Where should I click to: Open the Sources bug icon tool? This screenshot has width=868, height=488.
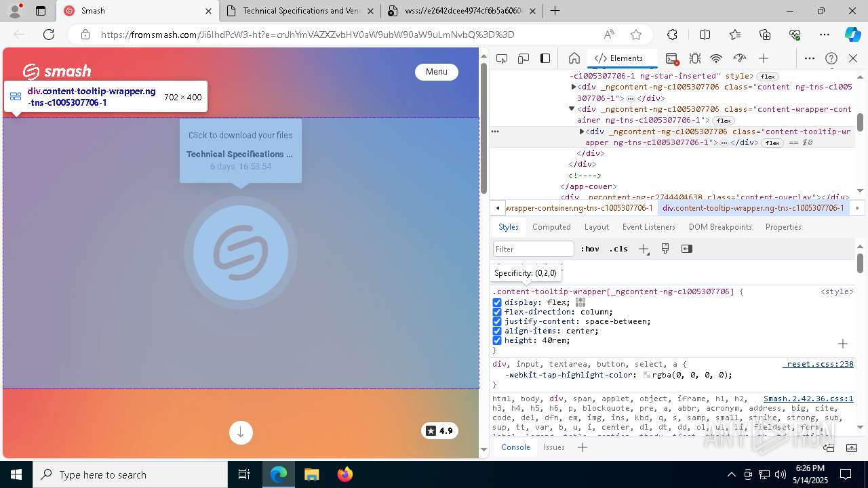(x=694, y=58)
